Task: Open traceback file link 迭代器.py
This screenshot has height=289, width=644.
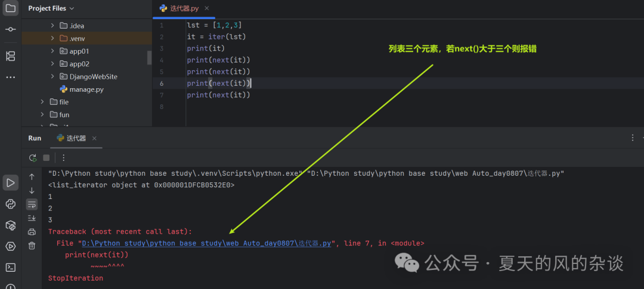Action: point(206,244)
